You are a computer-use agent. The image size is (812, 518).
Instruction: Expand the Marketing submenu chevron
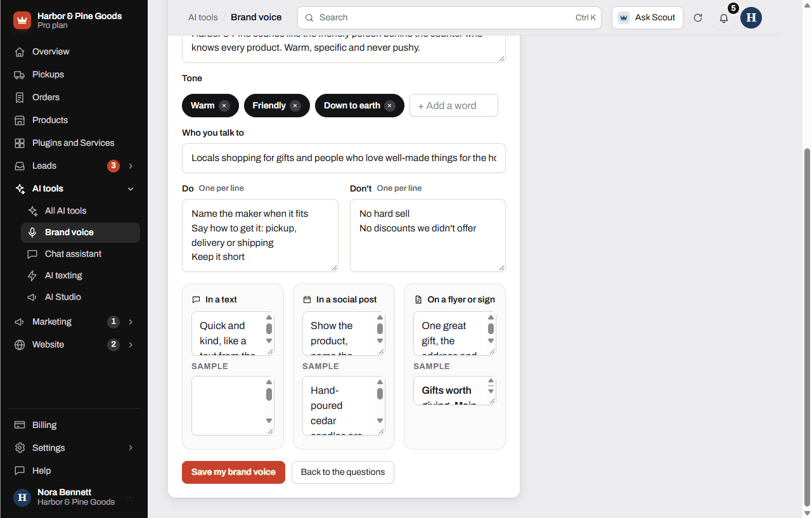coord(131,322)
